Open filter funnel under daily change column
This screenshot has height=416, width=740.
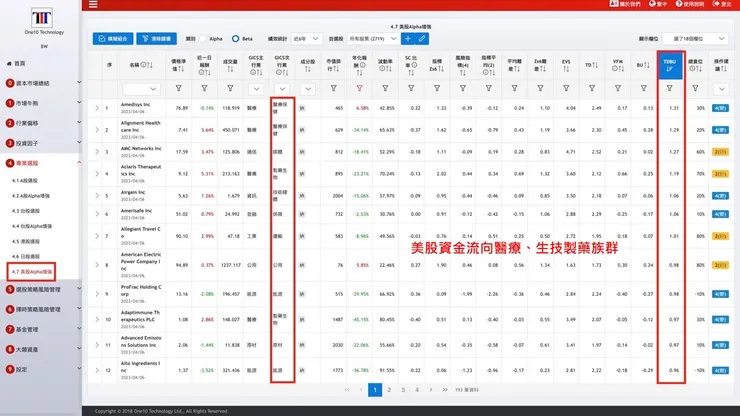pos(204,88)
